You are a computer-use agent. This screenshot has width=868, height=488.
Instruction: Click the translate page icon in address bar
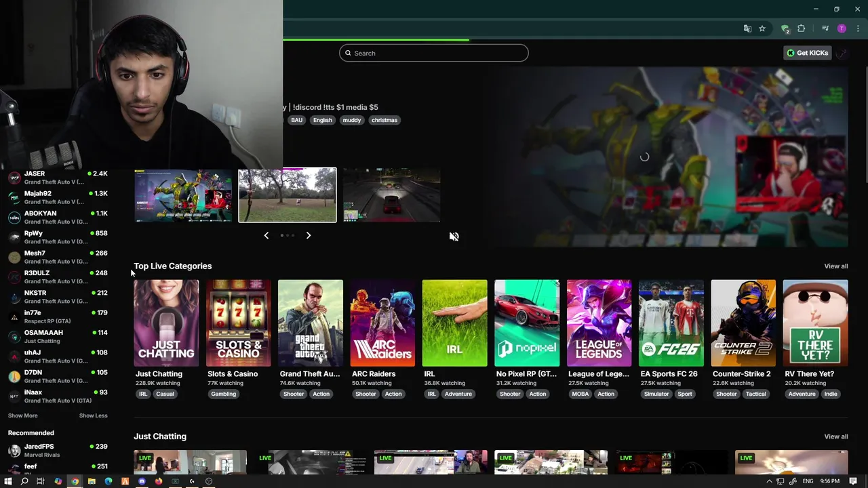click(747, 28)
